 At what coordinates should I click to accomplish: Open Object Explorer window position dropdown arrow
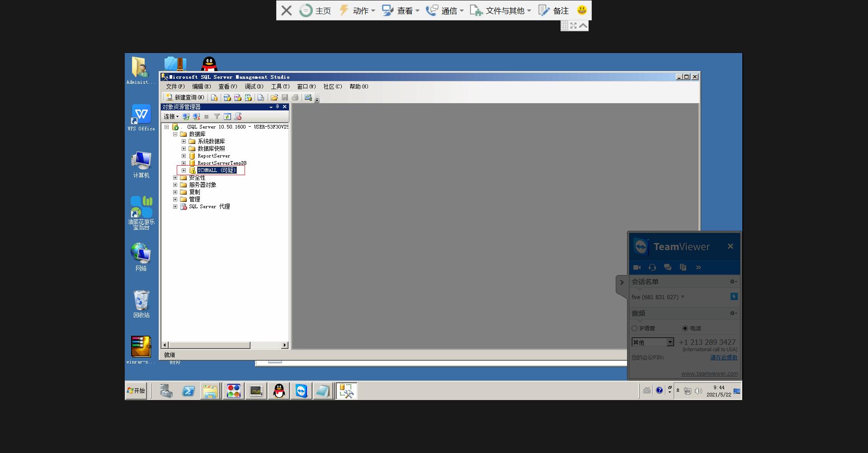click(x=271, y=107)
